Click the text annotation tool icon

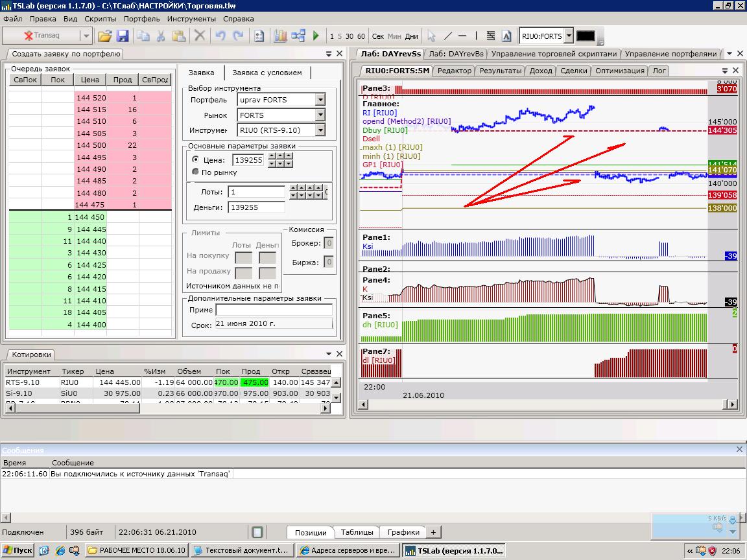pos(506,36)
